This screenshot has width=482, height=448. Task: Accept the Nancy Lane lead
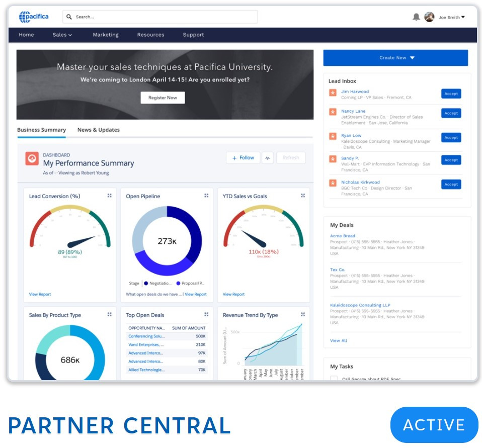coord(451,113)
